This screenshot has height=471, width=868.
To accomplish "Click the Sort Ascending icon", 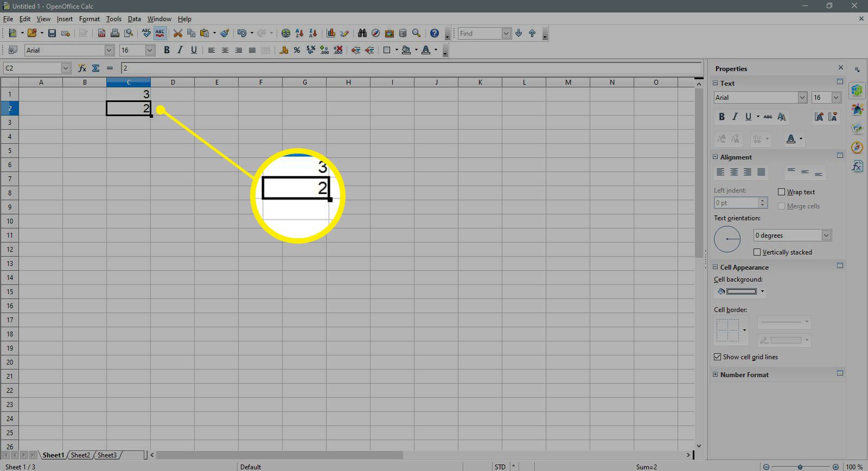I will pyautogui.click(x=299, y=33).
